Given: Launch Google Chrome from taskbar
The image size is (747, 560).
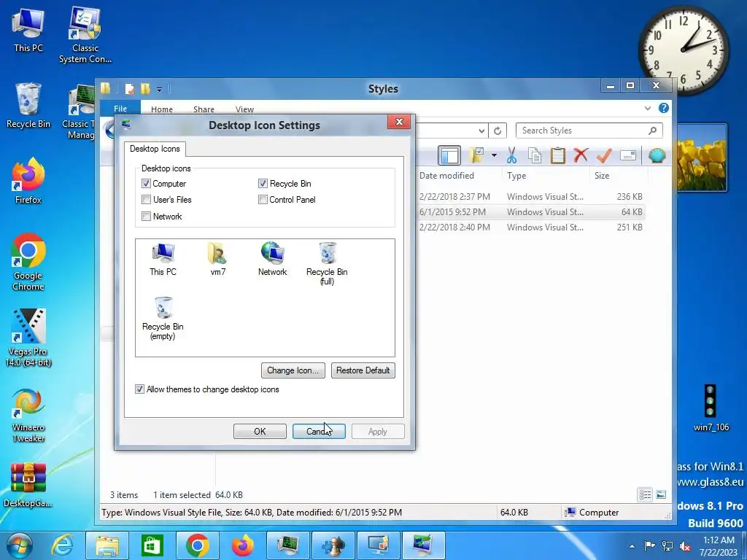Looking at the screenshot, I should [x=198, y=545].
